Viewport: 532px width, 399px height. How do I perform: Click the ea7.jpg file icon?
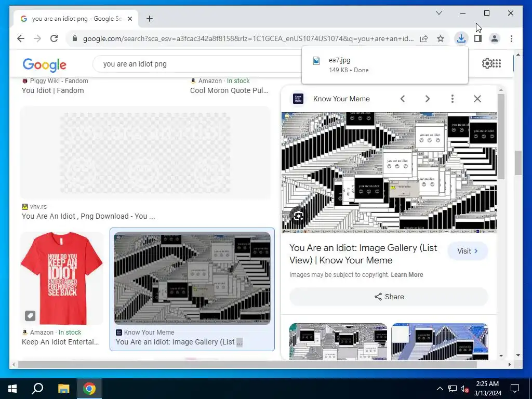click(316, 61)
